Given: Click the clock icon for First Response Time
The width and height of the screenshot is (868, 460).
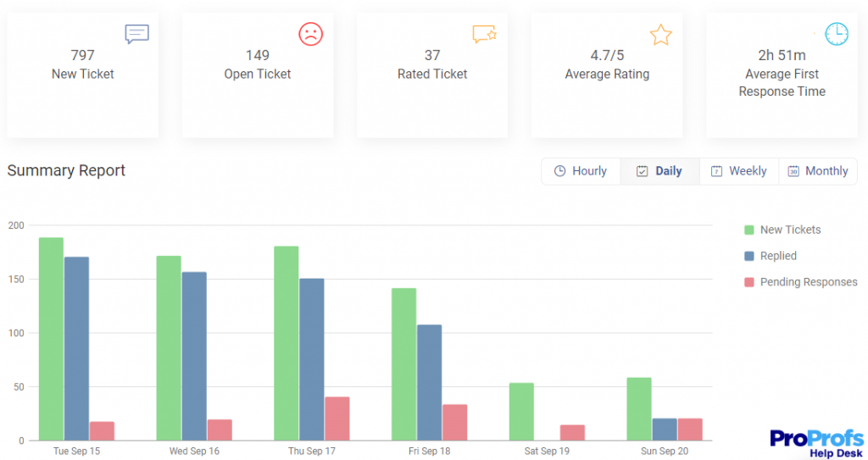Looking at the screenshot, I should point(837,35).
